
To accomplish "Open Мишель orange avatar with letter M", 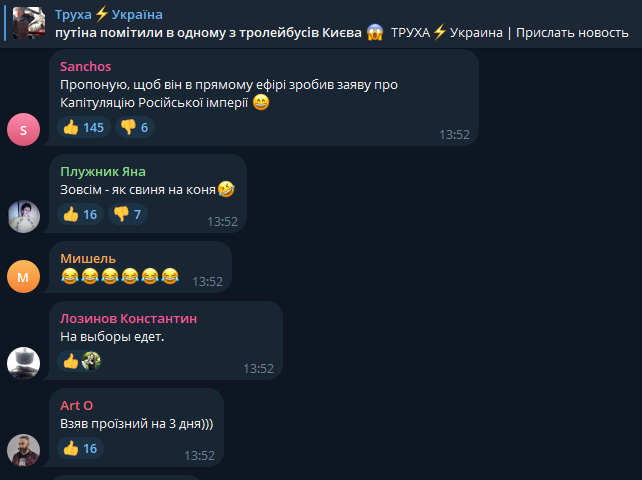I will (23, 276).
